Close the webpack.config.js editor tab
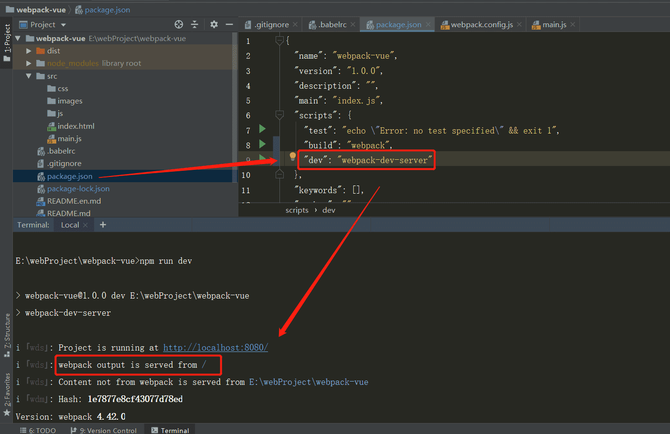Image resolution: width=670 pixels, height=434 pixels. coord(519,25)
